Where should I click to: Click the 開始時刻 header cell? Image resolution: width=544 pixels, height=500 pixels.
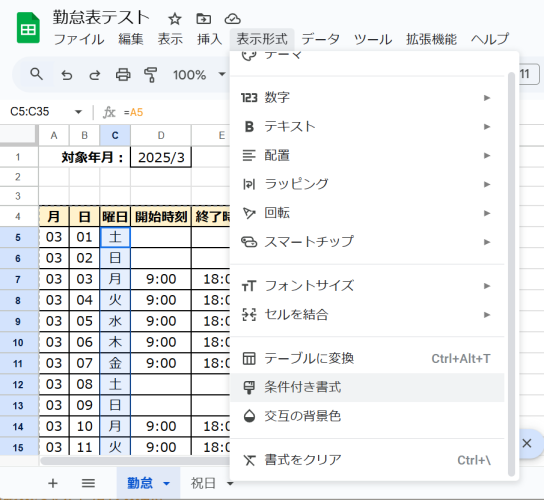tap(161, 217)
